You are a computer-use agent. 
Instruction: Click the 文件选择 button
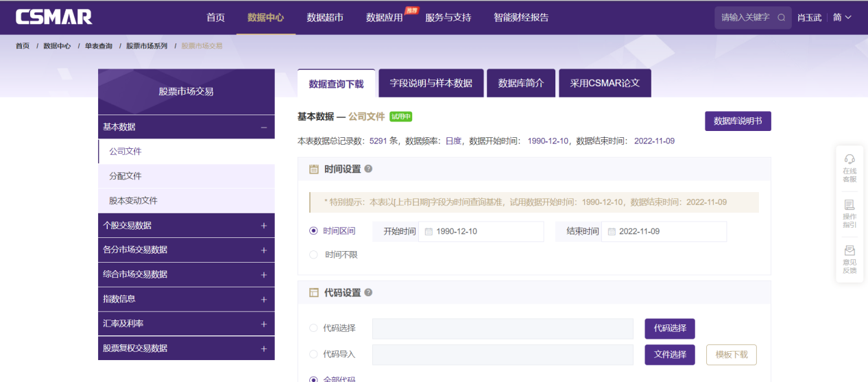[670, 355]
